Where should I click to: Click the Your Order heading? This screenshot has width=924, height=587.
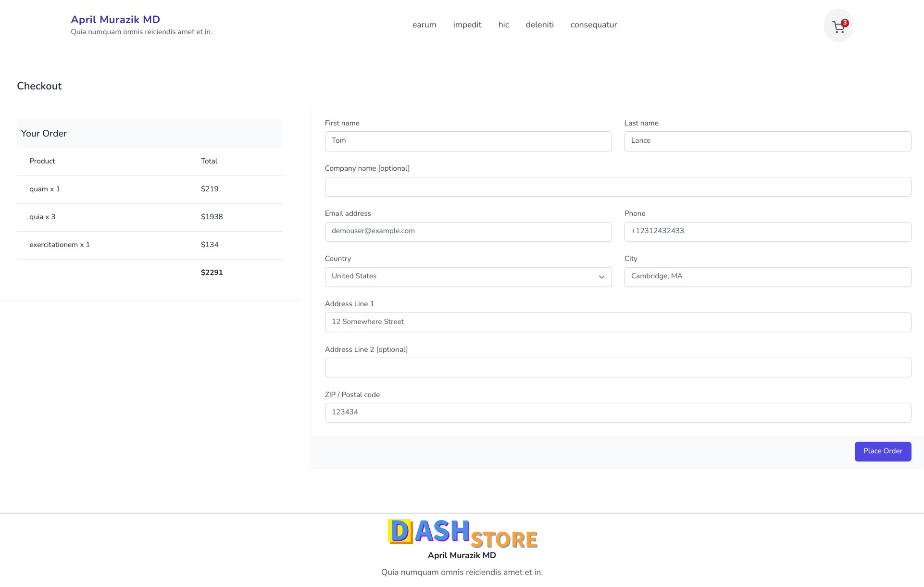coord(44,134)
